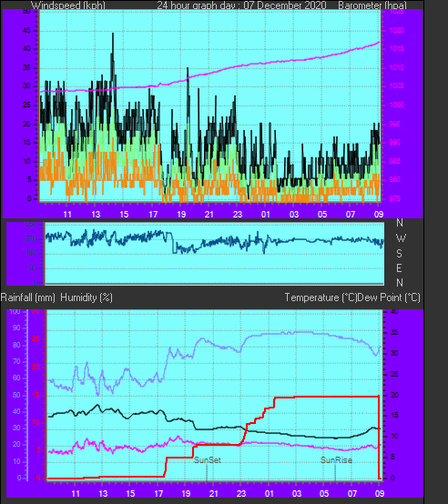Click hour 17 under the temperature graph

point(158,493)
